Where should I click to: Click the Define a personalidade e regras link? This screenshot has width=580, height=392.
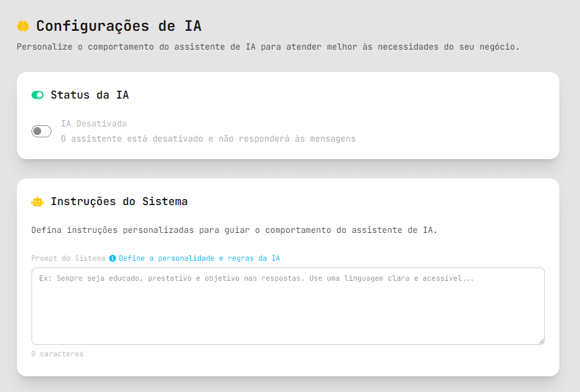(x=199, y=258)
